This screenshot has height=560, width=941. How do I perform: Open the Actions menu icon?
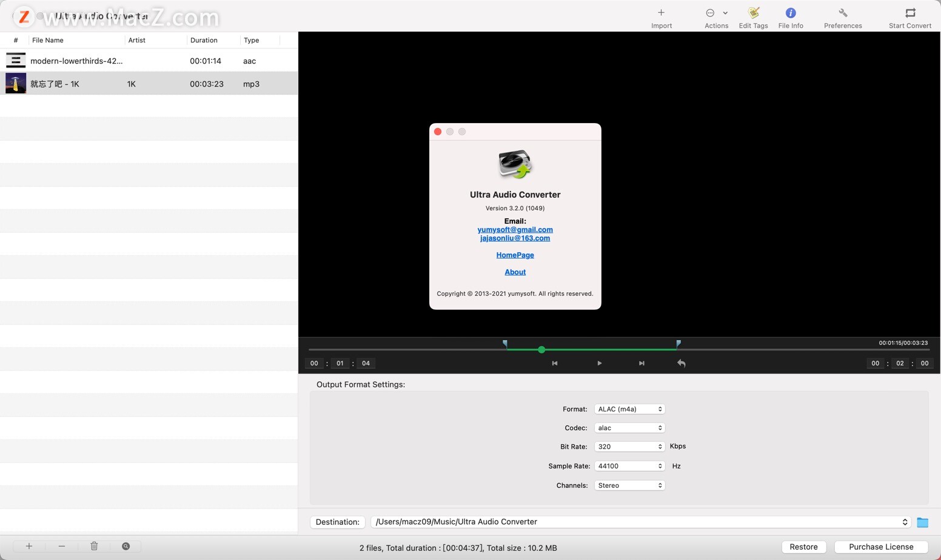[x=710, y=13]
